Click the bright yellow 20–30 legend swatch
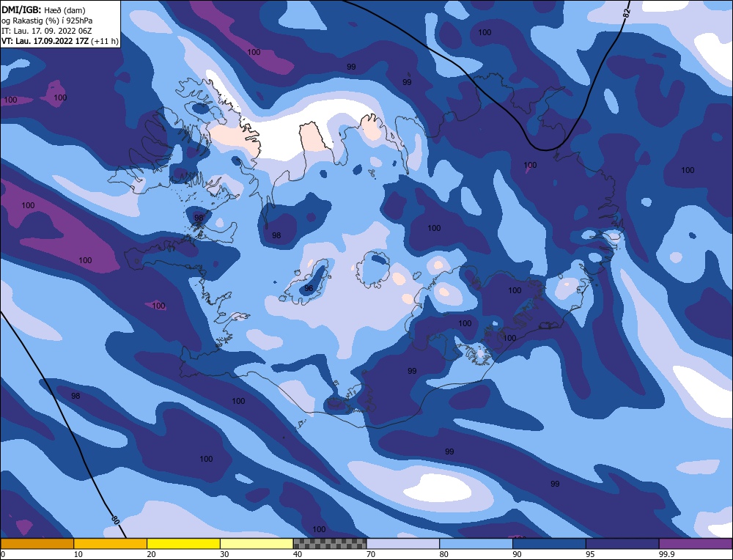The image size is (733, 560). tap(183, 544)
